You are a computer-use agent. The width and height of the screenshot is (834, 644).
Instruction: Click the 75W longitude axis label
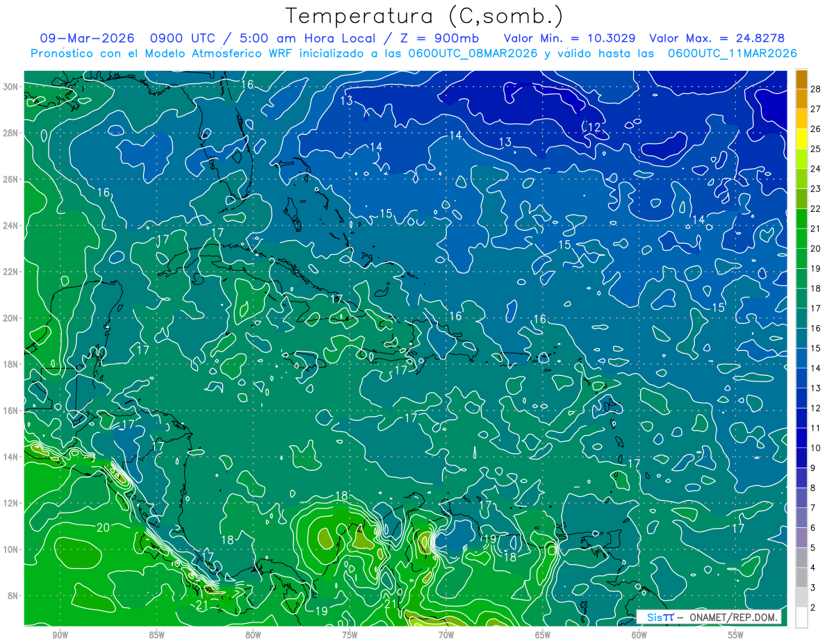[350, 635]
